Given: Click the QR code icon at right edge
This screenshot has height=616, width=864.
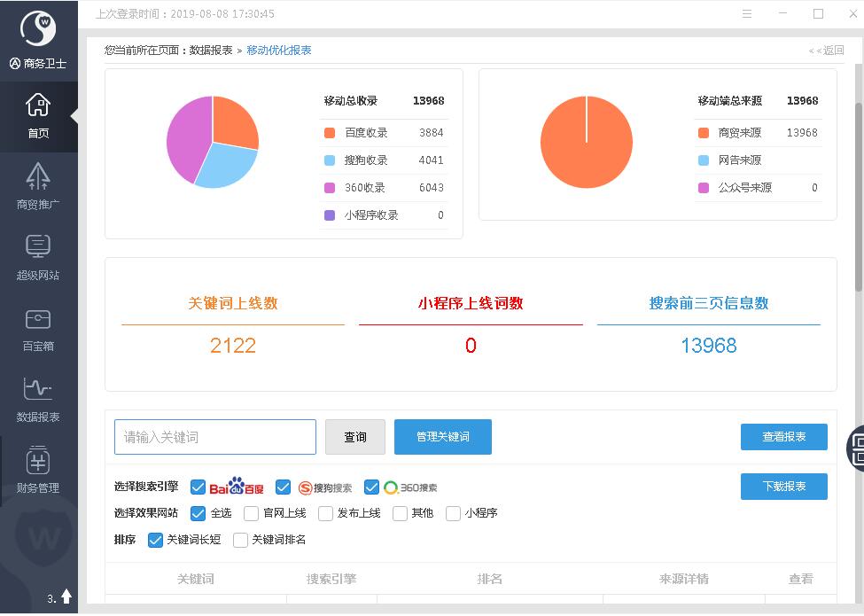Looking at the screenshot, I should pyautogui.click(x=856, y=448).
